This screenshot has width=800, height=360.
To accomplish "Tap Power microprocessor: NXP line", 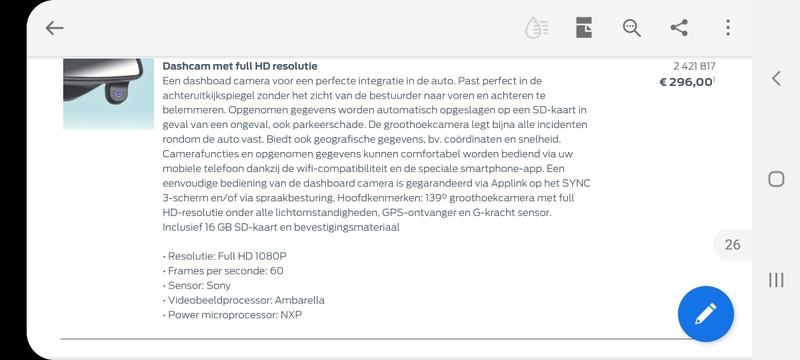I will click(232, 315).
